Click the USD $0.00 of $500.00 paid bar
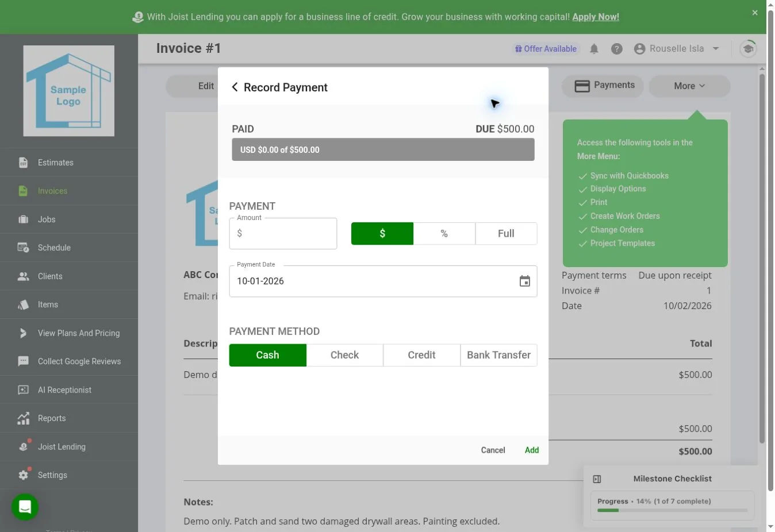This screenshot has width=775, height=532. click(x=383, y=150)
